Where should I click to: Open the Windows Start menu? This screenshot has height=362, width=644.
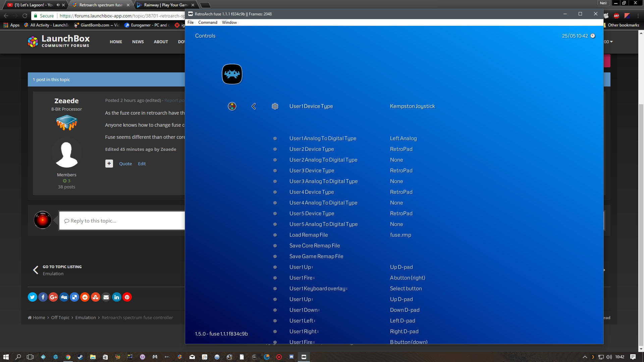pyautogui.click(x=6, y=357)
